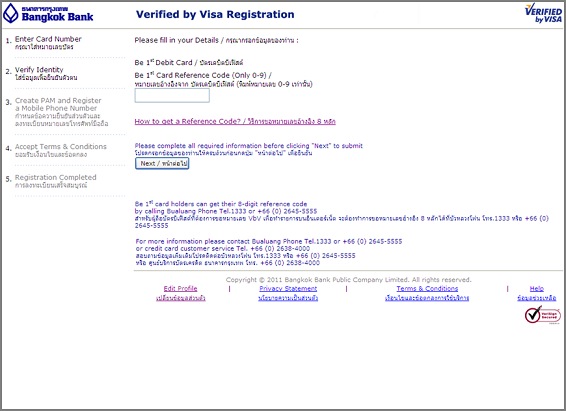The width and height of the screenshot is (566, 411).
Task: Click the 'or credit card customer service Tel.' line
Action: pos(223,248)
